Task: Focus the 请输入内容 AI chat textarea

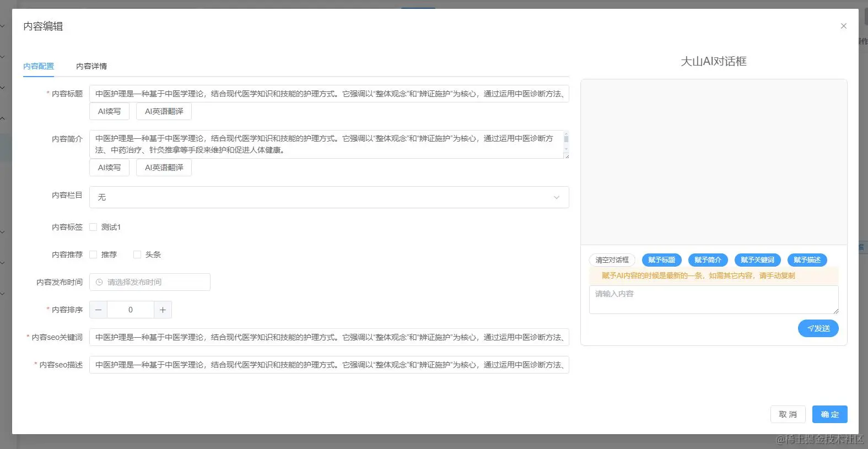Action: pos(714,300)
